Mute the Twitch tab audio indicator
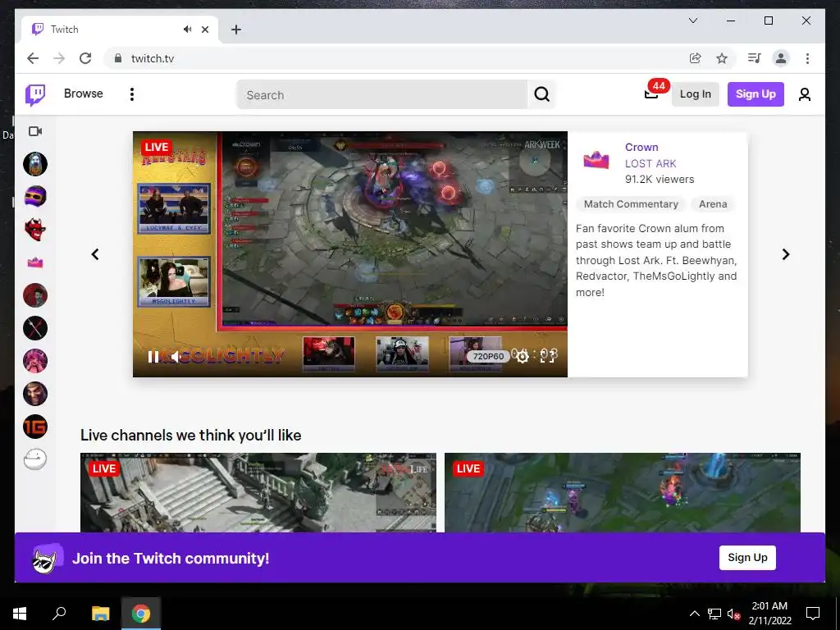Image resolution: width=840 pixels, height=630 pixels. pyautogui.click(x=187, y=30)
